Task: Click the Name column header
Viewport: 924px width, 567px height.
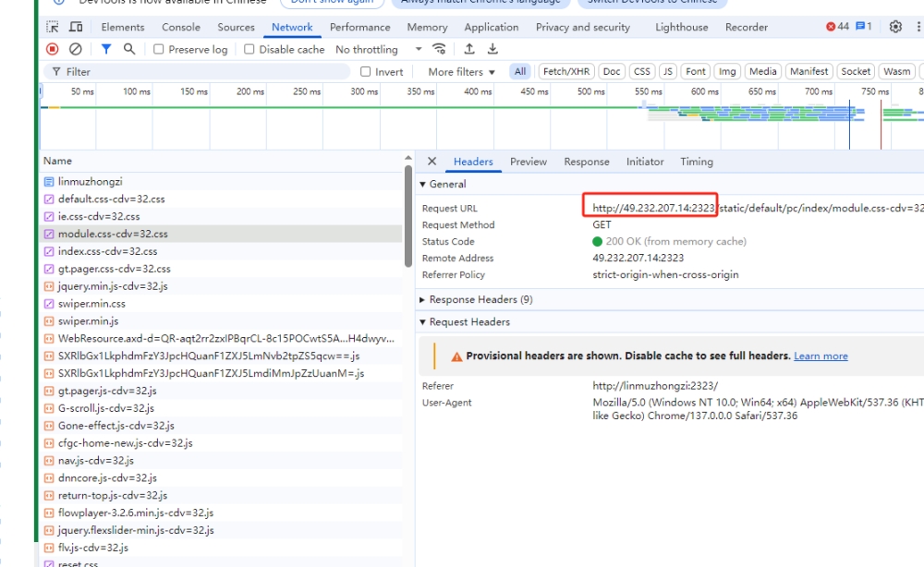Action: click(222, 161)
